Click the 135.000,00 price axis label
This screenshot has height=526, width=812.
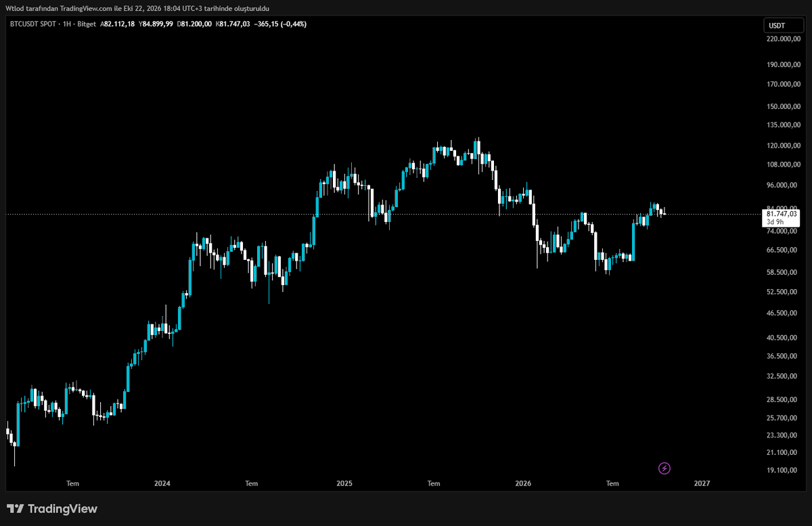click(x=784, y=125)
